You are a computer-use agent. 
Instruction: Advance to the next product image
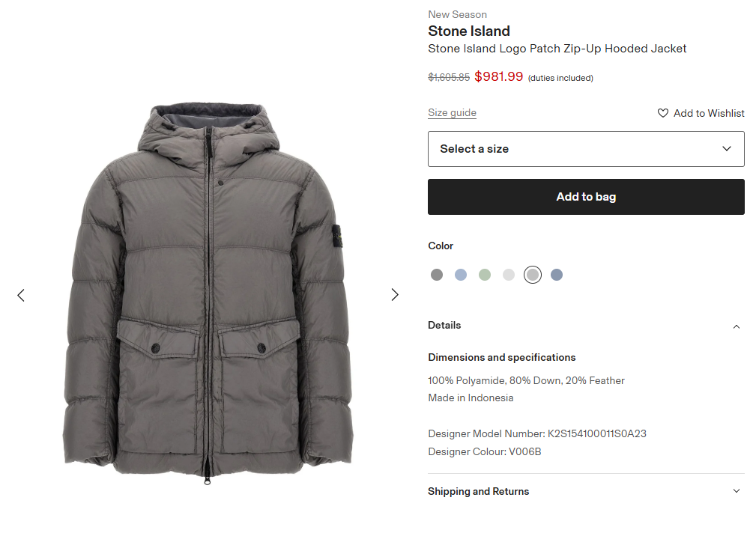[395, 295]
